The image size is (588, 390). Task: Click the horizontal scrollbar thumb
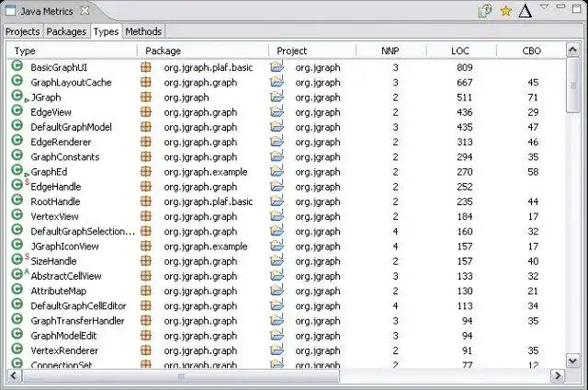pos(181,375)
